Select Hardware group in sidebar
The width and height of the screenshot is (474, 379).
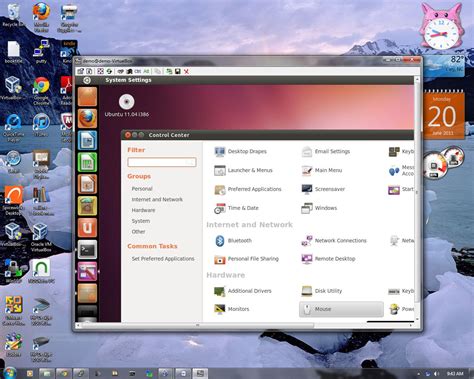[143, 210]
